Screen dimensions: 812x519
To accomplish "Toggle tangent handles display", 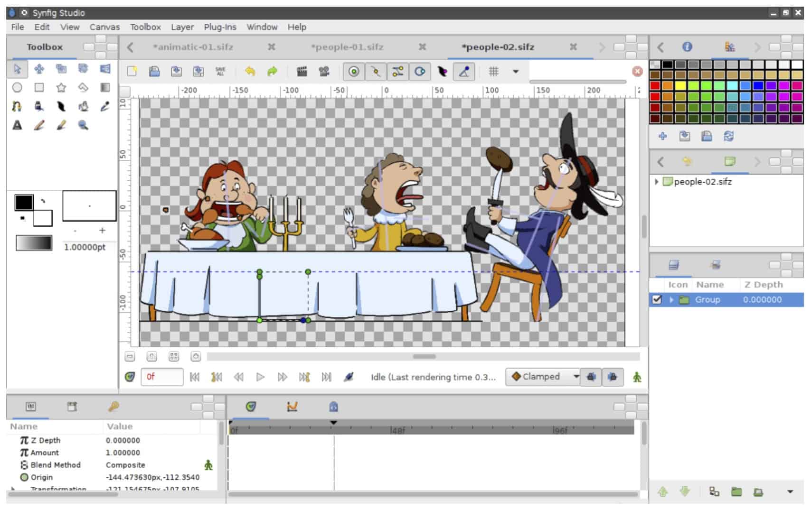I will click(x=398, y=72).
